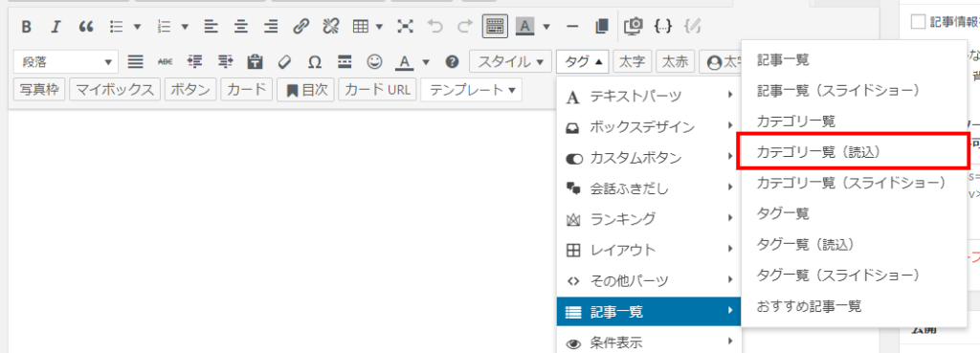Click inside the blank editor area

[x=281, y=232]
